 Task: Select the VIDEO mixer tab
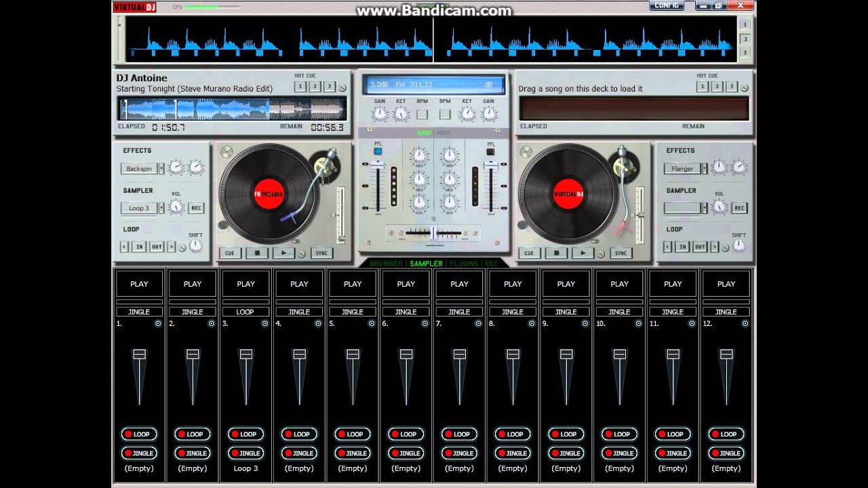[x=443, y=134]
